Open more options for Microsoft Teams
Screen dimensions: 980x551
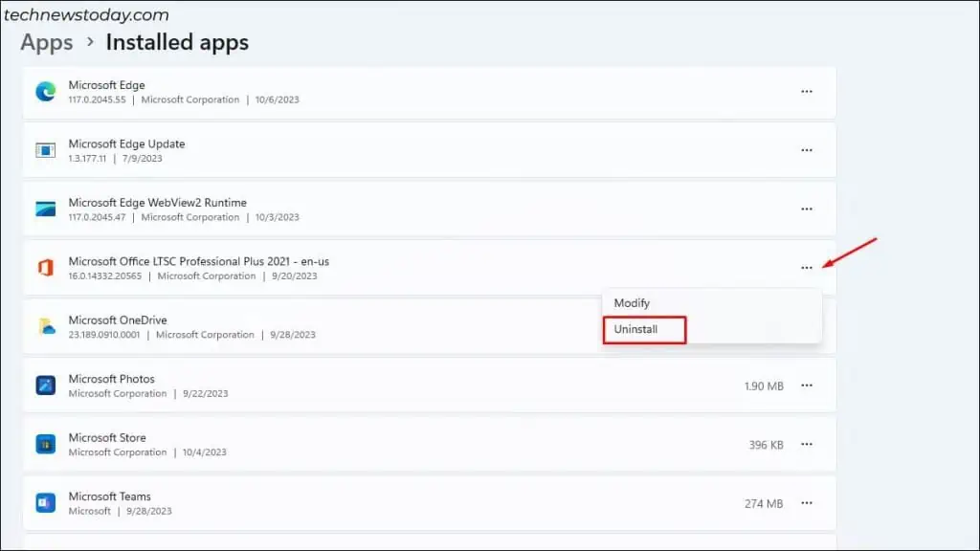tap(807, 503)
